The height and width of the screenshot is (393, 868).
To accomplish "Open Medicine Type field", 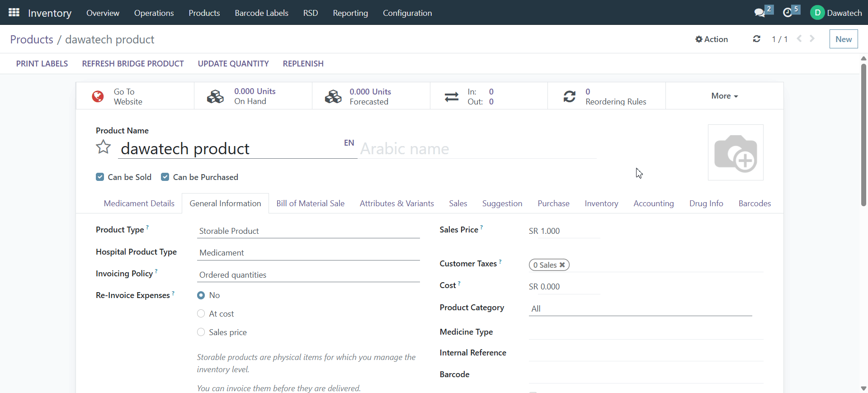I will [646, 332].
